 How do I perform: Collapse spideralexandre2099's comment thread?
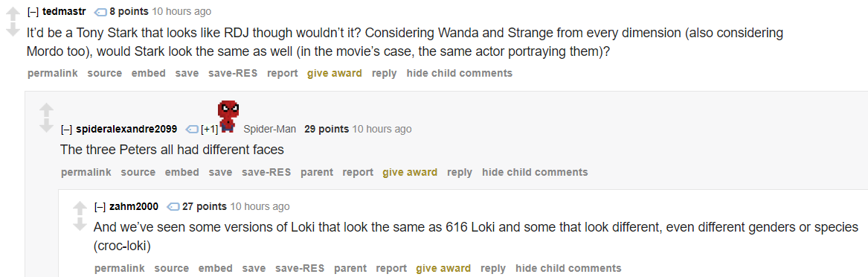66,129
